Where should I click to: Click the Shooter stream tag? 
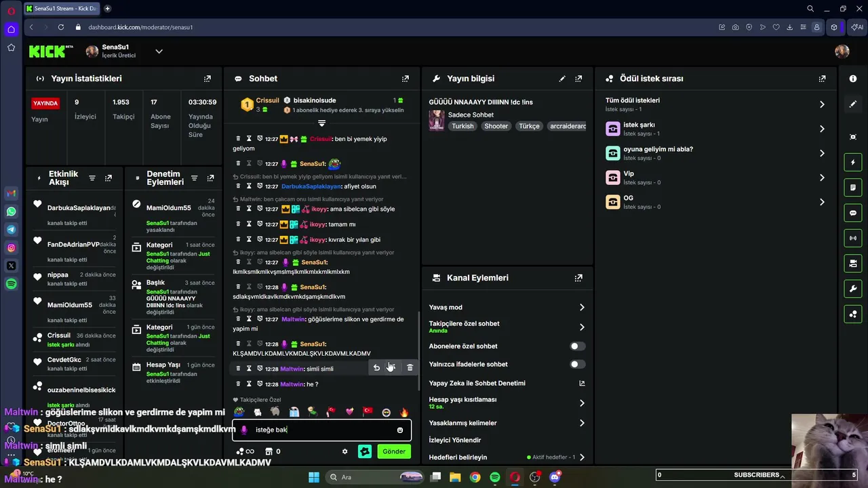(496, 126)
